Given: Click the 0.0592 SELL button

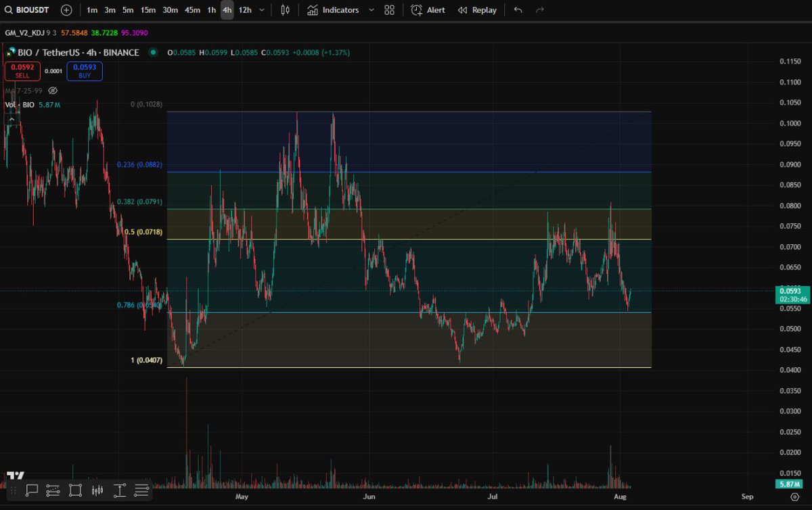Looking at the screenshot, I should click(22, 71).
